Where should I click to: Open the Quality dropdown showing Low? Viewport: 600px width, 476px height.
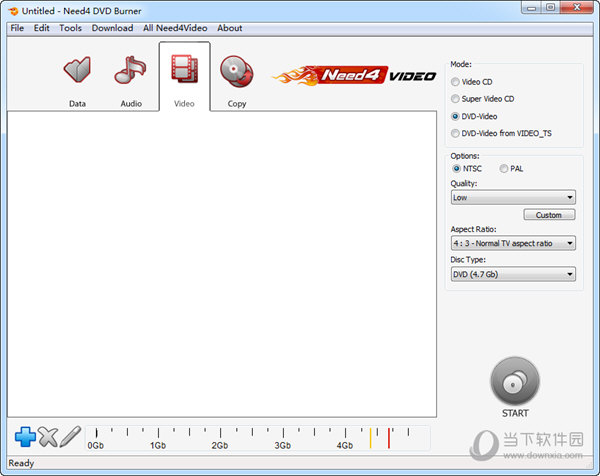pyautogui.click(x=513, y=197)
